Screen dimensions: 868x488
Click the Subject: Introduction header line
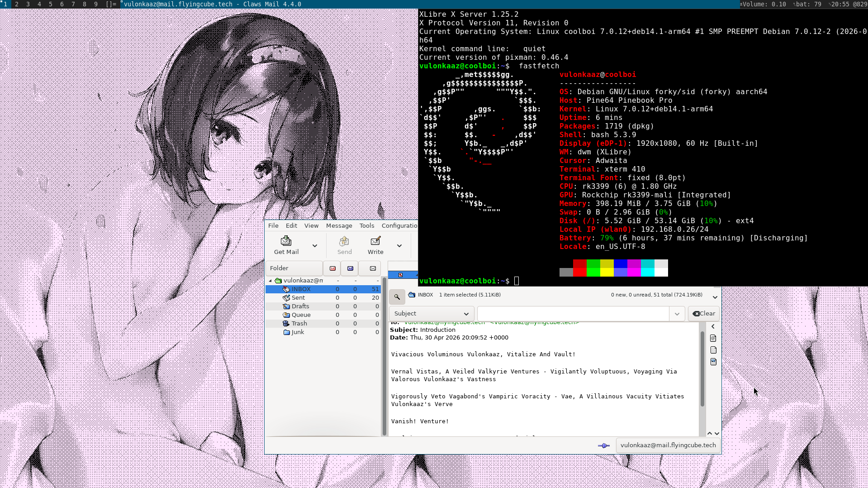click(x=422, y=330)
